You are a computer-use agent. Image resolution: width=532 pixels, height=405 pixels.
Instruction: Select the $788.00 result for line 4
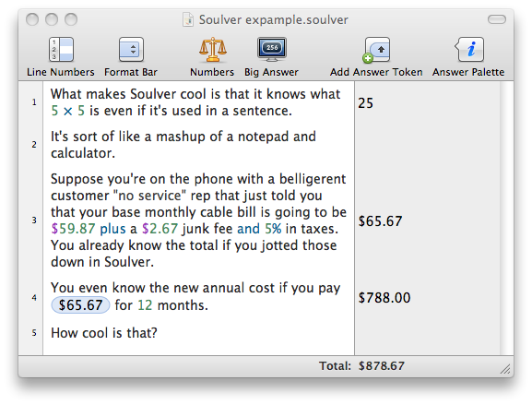pos(384,298)
